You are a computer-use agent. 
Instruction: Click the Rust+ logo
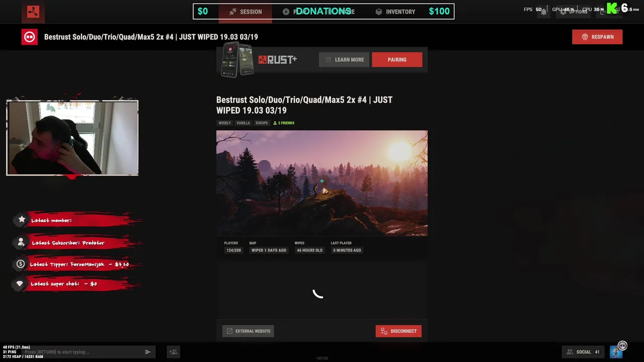pos(278,60)
